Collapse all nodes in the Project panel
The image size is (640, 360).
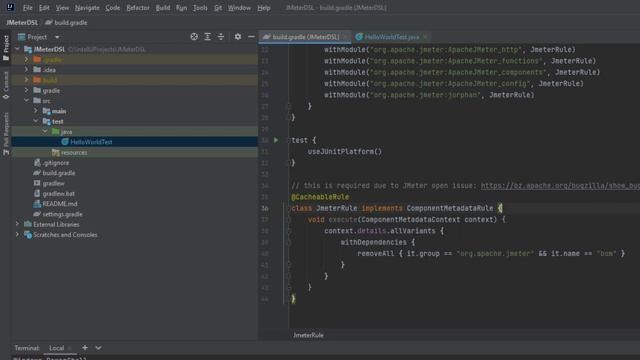point(221,37)
